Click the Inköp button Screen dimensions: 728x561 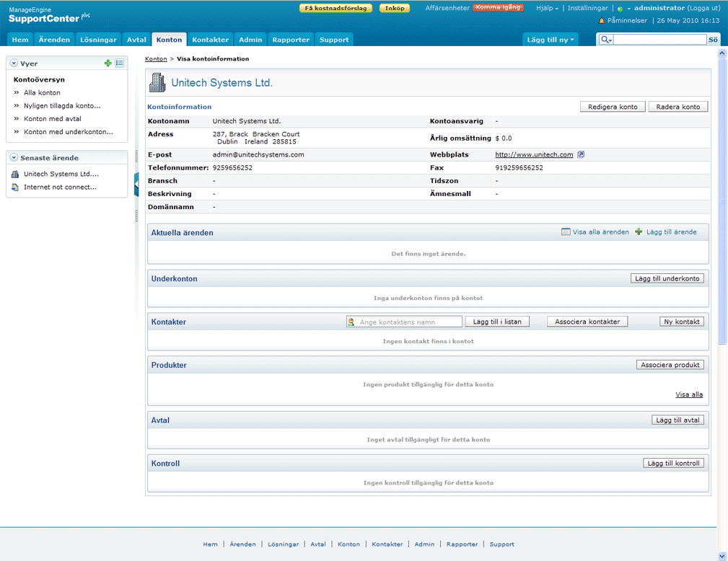[395, 8]
